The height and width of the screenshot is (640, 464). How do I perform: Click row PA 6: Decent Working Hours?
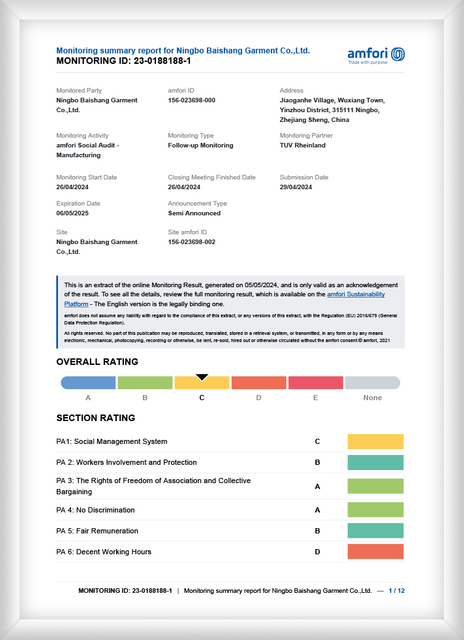(230, 551)
